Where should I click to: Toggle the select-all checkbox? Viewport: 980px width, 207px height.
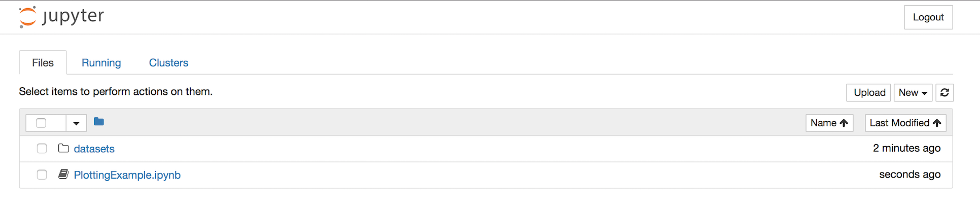(x=41, y=123)
